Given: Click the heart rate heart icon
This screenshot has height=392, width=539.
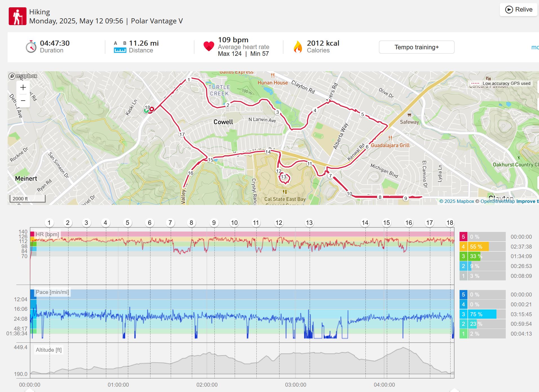Looking at the screenshot, I should pos(209,46).
